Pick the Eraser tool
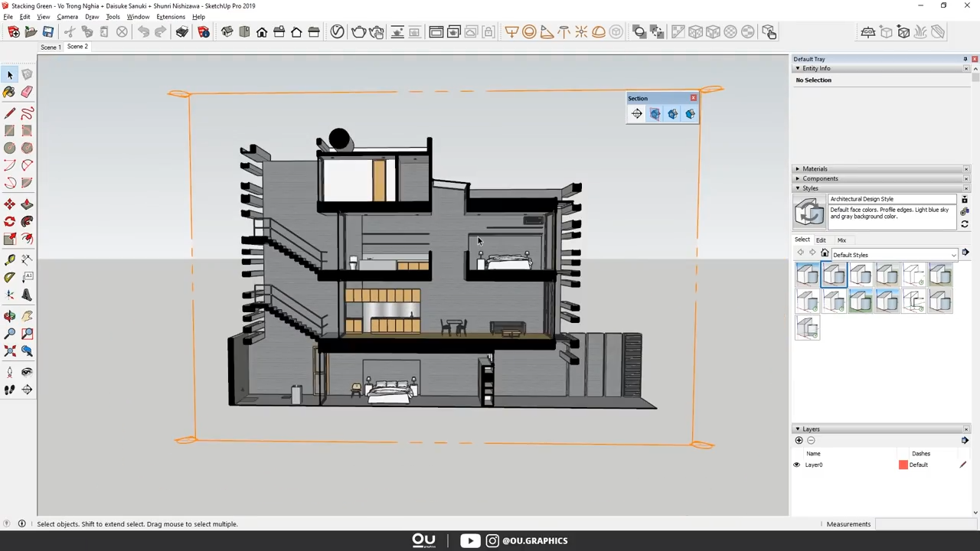Image resolution: width=980 pixels, height=551 pixels. point(27,92)
